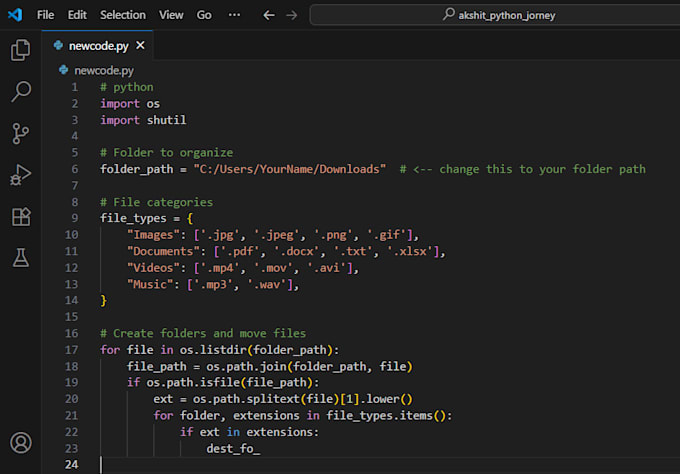Open the Explorer view in activity bar

click(20, 50)
